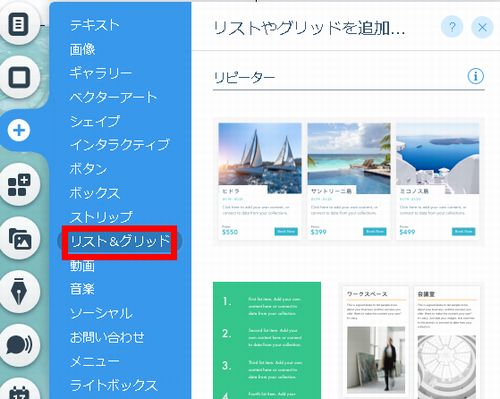The height and width of the screenshot is (399, 500).
Task: Click the $399 card book button
Action: pyautogui.click(x=375, y=231)
